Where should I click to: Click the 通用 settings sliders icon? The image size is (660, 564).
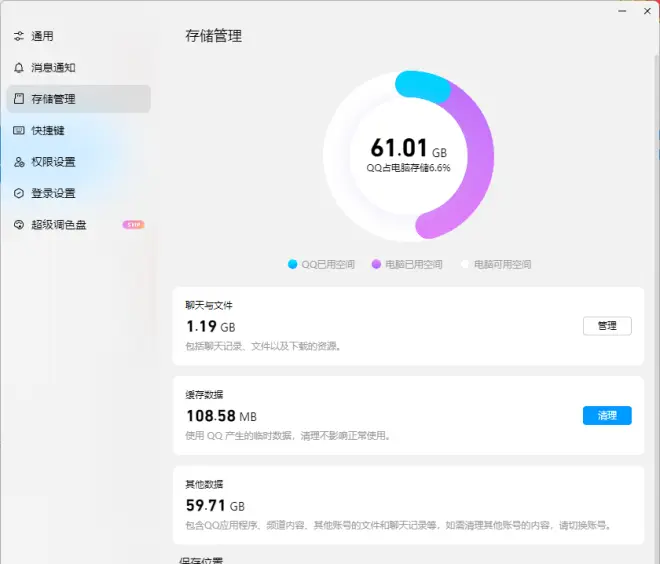(19, 36)
